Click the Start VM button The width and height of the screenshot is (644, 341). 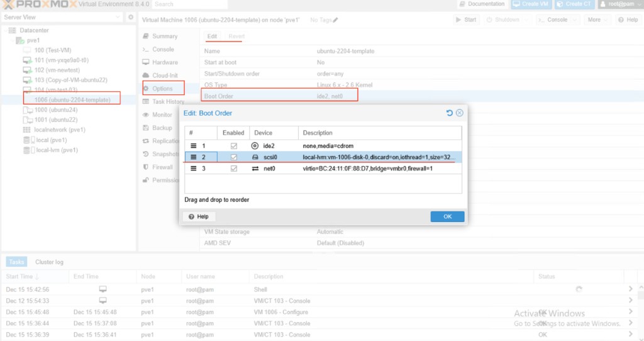[466, 20]
